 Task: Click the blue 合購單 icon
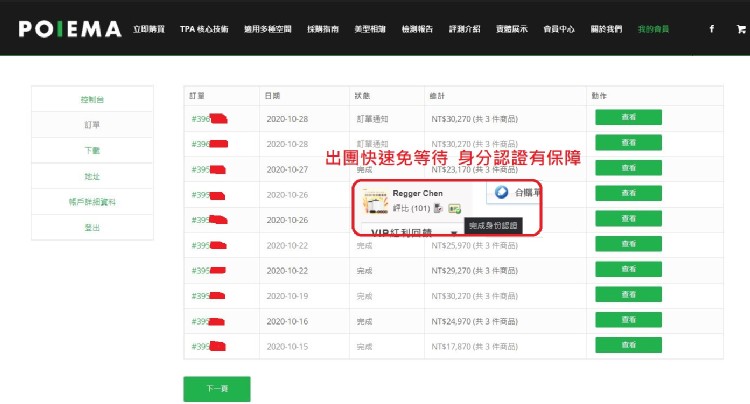pyautogui.click(x=502, y=193)
